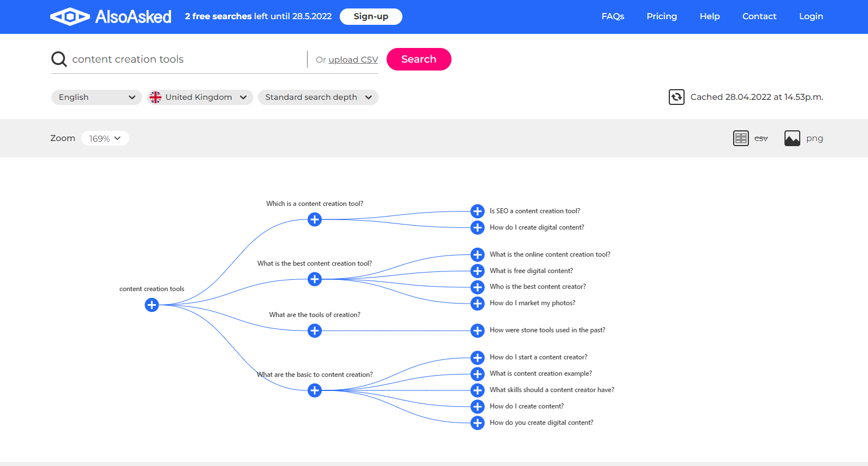Click the 'Is SEO a content creation tool?' text
The image size is (868, 466).
[535, 211]
